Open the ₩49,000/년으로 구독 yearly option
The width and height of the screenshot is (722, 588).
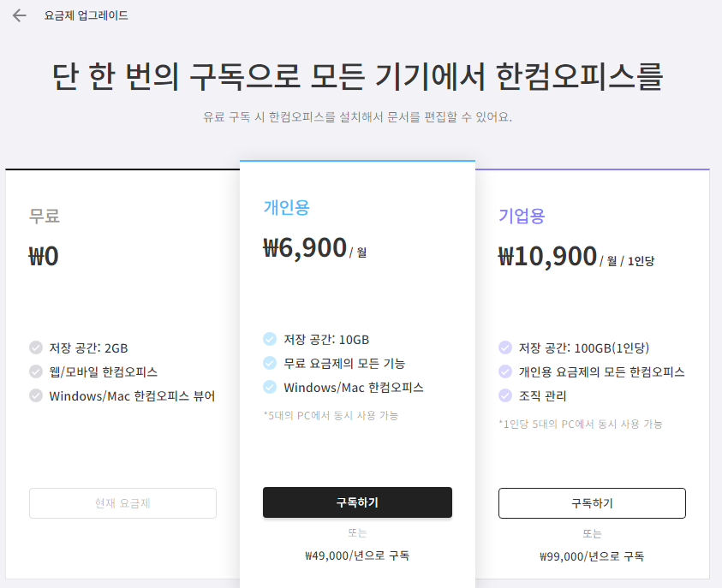click(357, 555)
